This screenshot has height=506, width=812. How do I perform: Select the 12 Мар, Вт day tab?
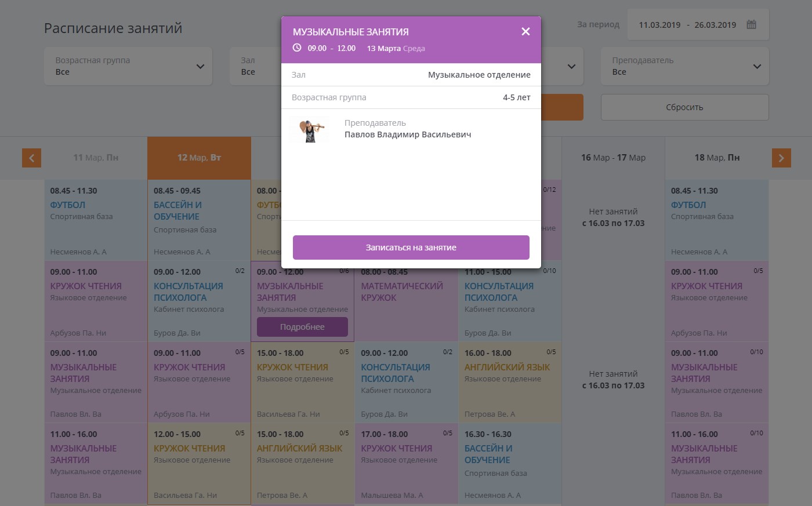(x=199, y=158)
